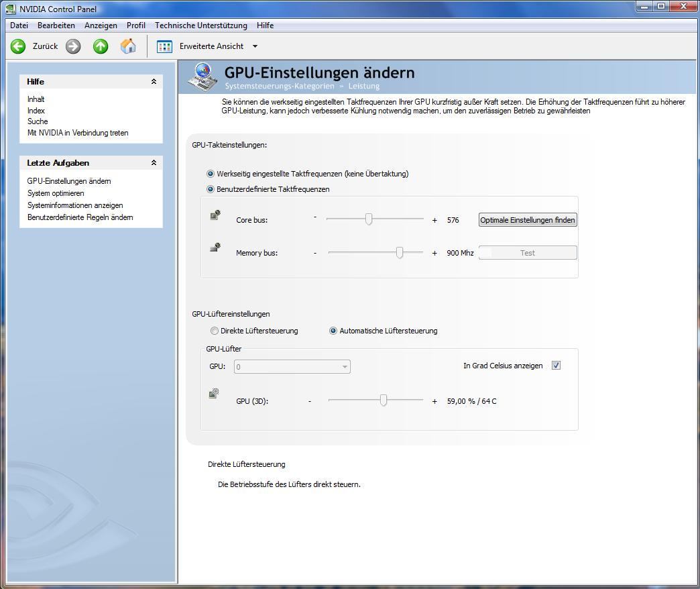The image size is (700, 589).
Task: Open the Inhalt help link
Action: coord(36,99)
